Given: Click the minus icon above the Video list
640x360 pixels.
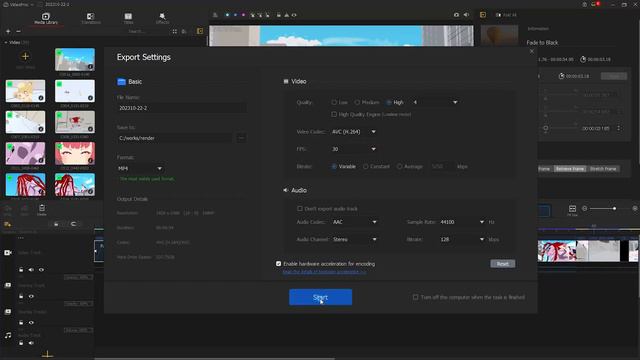Looking at the screenshot, I should coord(18,31).
